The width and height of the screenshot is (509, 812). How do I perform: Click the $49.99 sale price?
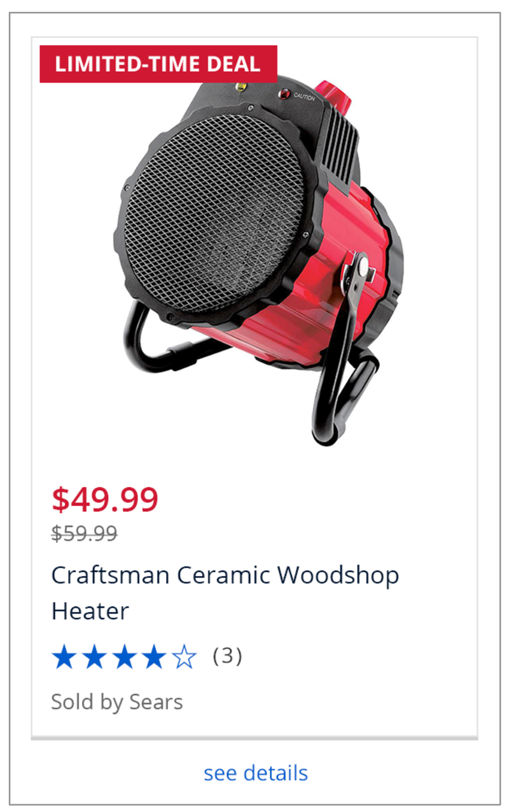tap(105, 500)
